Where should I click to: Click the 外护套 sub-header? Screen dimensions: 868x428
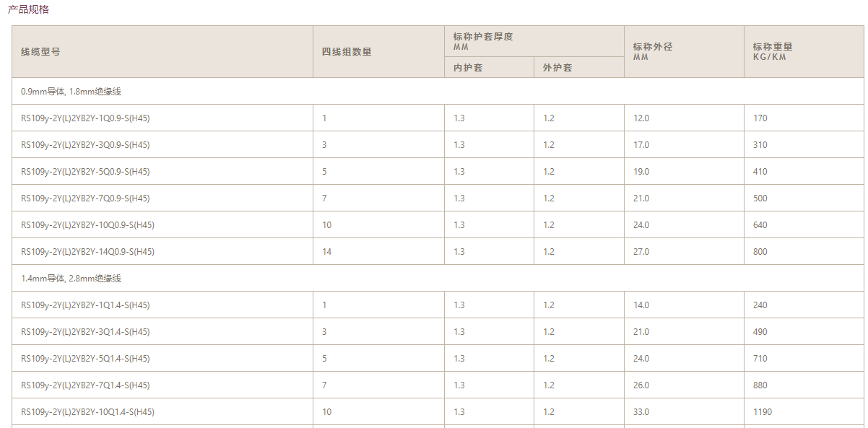pyautogui.click(x=557, y=68)
